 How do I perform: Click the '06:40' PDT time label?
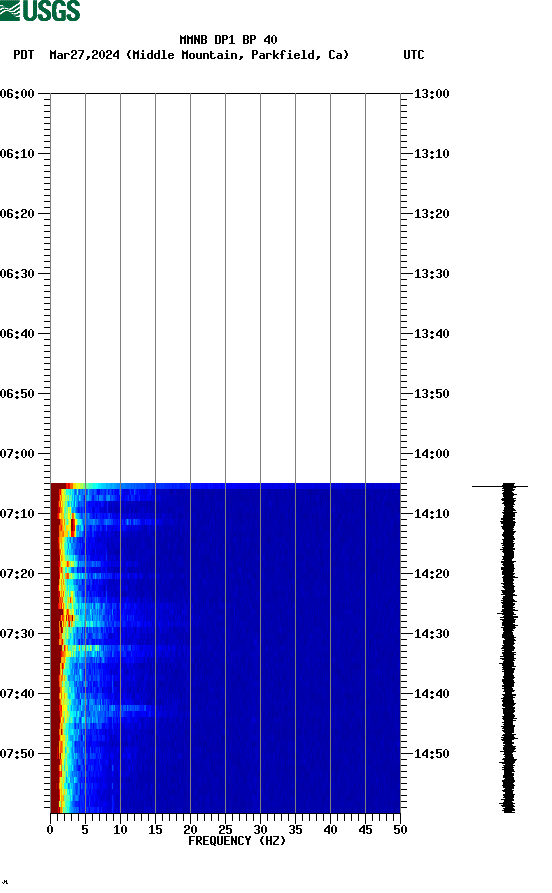coord(17,334)
